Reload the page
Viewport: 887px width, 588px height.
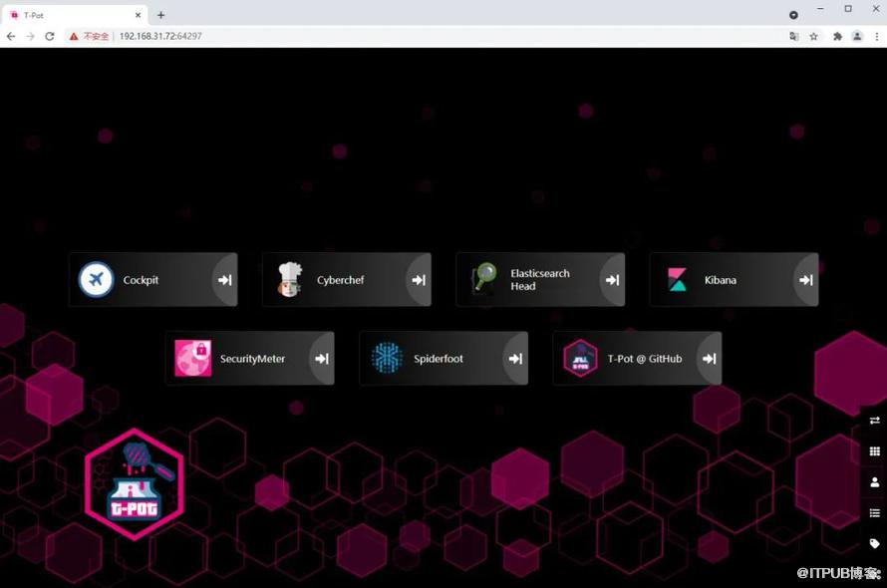50,36
